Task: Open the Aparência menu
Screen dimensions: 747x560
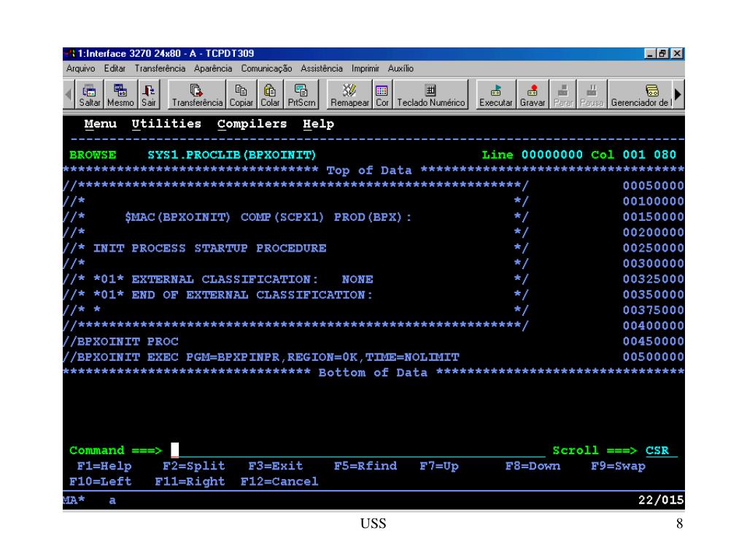Action: tap(213, 69)
